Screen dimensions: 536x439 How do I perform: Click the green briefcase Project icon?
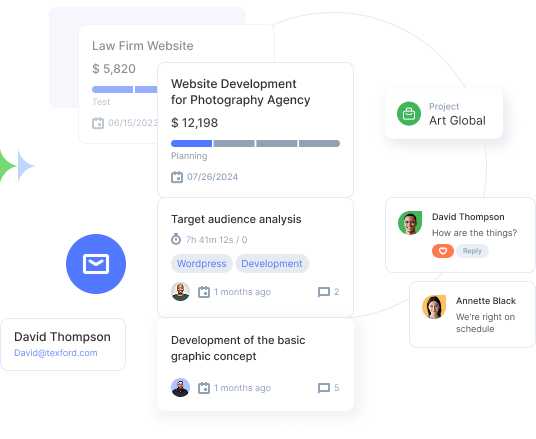click(409, 114)
